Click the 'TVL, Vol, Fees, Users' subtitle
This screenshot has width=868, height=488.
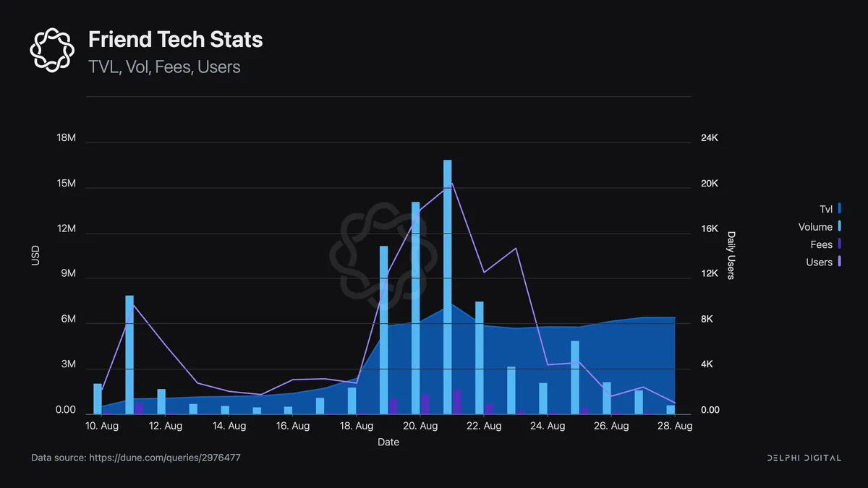164,67
